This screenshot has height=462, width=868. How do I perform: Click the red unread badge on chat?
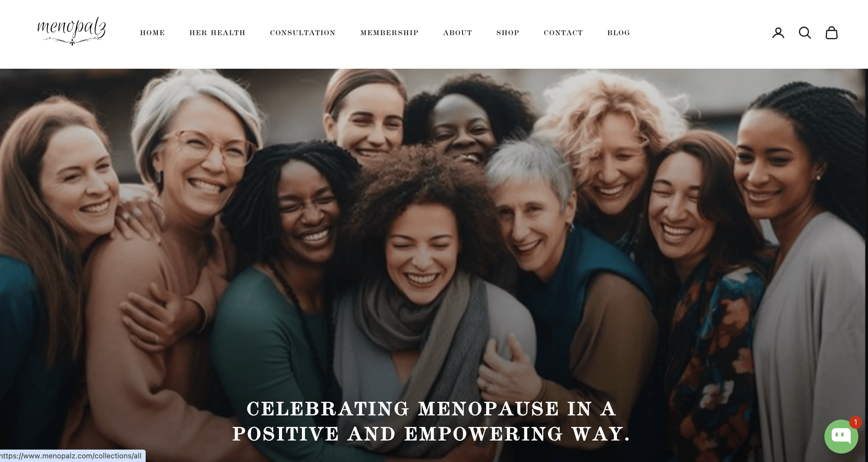click(855, 422)
